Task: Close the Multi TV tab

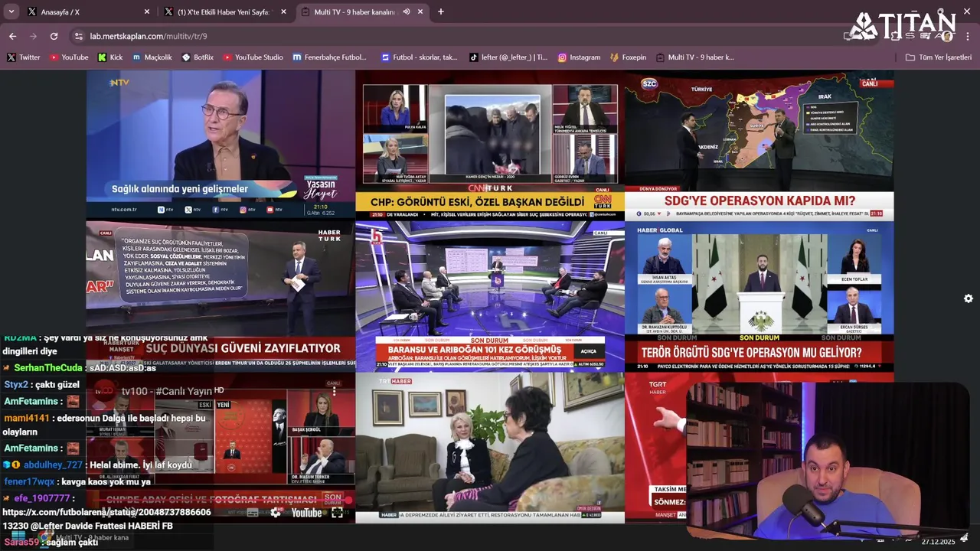Action: pos(420,11)
